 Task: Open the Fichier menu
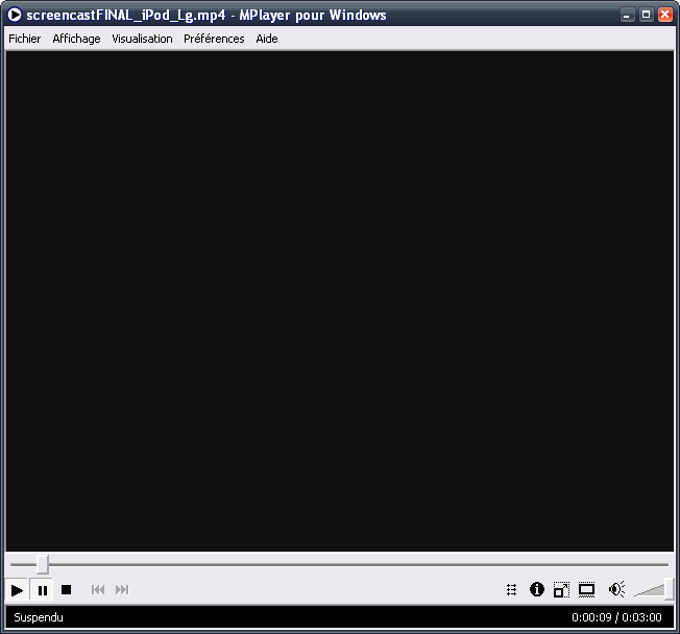(x=25, y=39)
